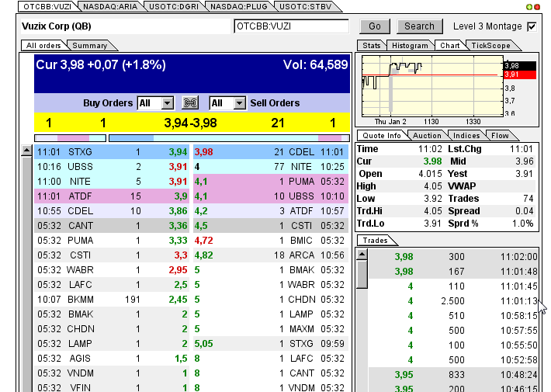This screenshot has width=551, height=392.
Task: Click the Trades list scrollbar thumb
Action: tap(362, 274)
